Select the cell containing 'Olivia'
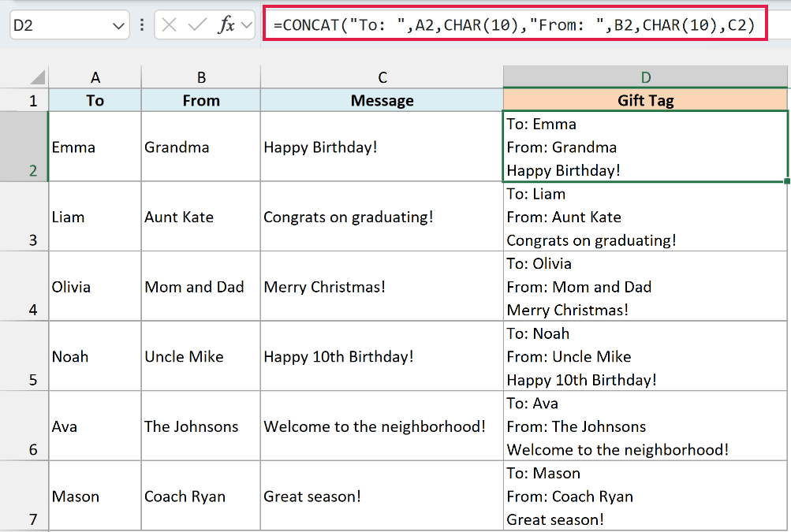Screen dimensions: 791x532 point(95,286)
